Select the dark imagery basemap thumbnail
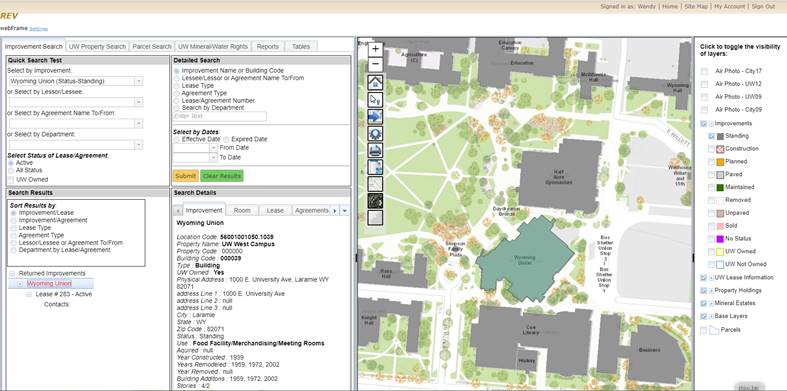Image resolution: width=787 pixels, height=391 pixels. pyautogui.click(x=375, y=201)
